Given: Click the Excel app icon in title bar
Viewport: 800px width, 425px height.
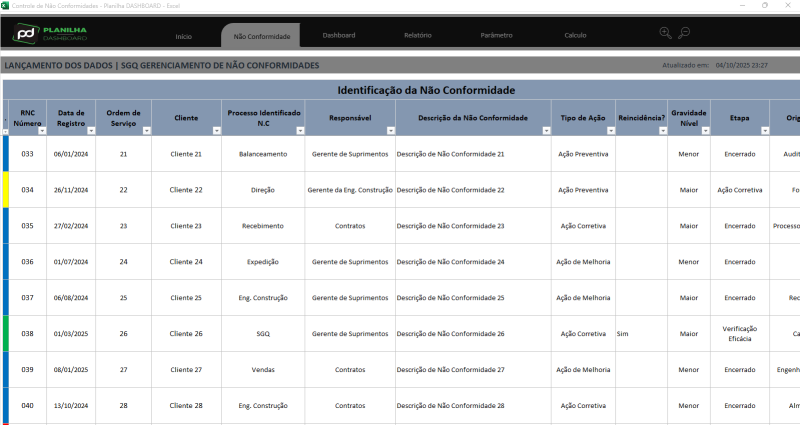Looking at the screenshot, I should (5, 5).
